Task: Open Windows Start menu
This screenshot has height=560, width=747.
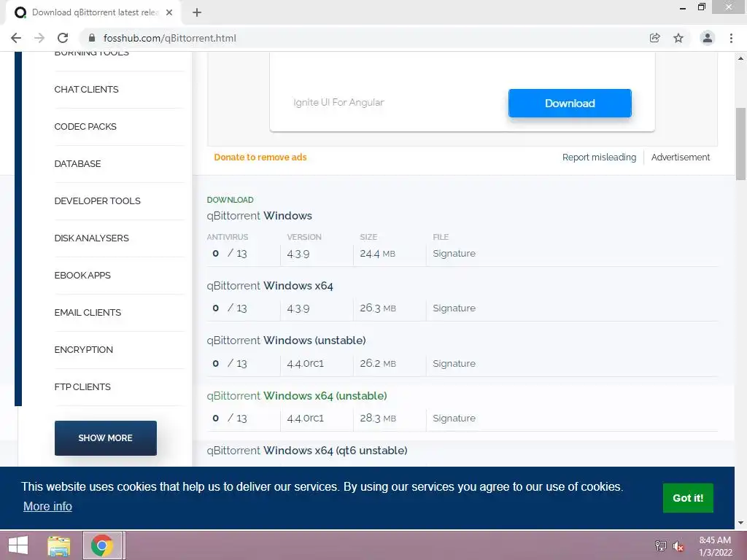Action: [18, 545]
